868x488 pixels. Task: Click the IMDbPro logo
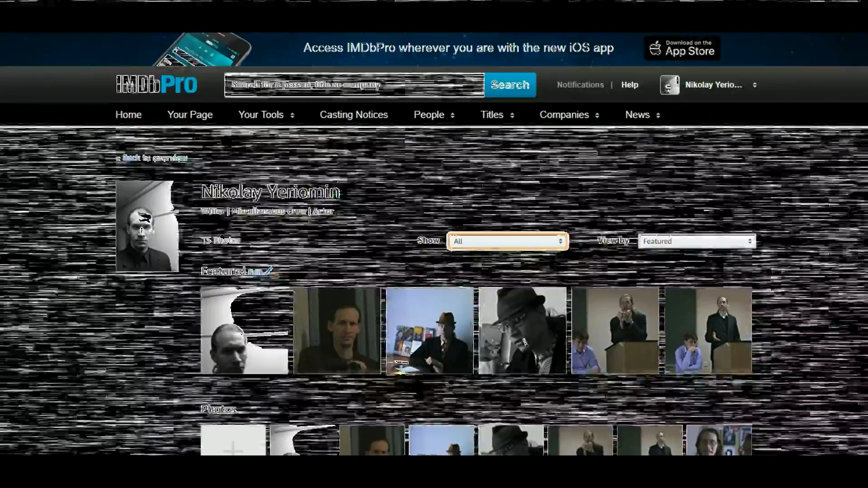click(156, 84)
